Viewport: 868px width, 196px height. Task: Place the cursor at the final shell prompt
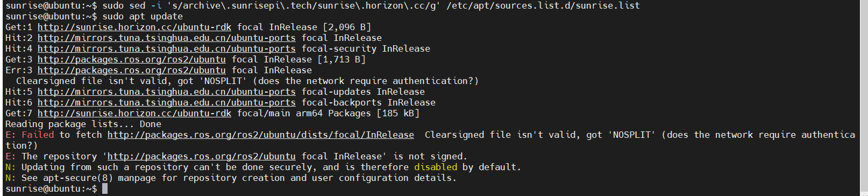(x=105, y=188)
